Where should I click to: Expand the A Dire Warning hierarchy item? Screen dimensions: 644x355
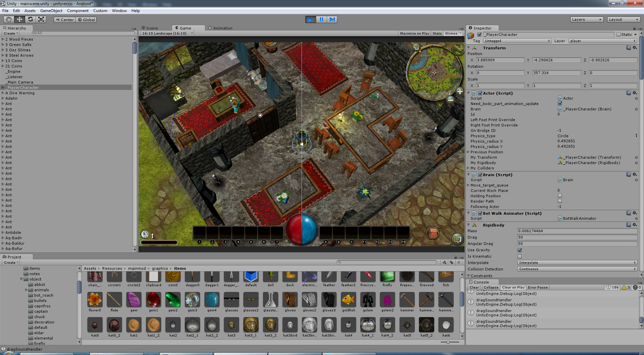coord(3,93)
